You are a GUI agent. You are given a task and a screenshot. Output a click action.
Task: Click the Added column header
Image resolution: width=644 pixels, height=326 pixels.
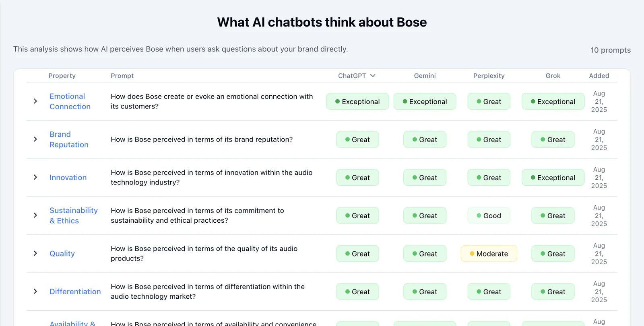(x=599, y=76)
